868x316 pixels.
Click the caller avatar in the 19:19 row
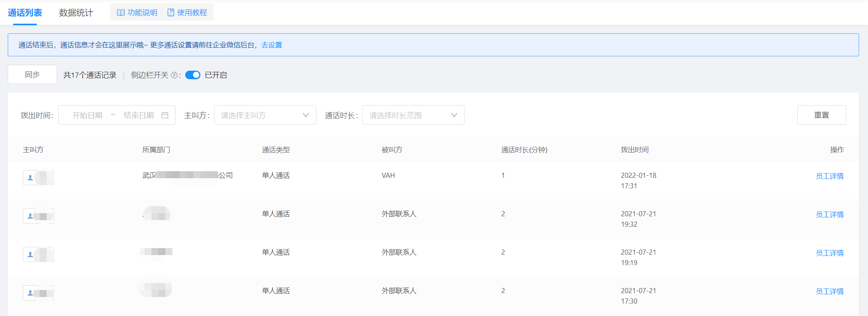30,255
